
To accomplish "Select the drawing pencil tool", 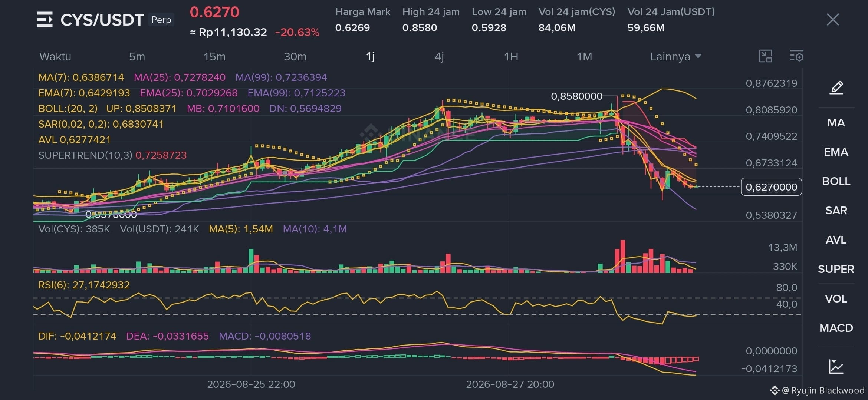I will pos(836,88).
